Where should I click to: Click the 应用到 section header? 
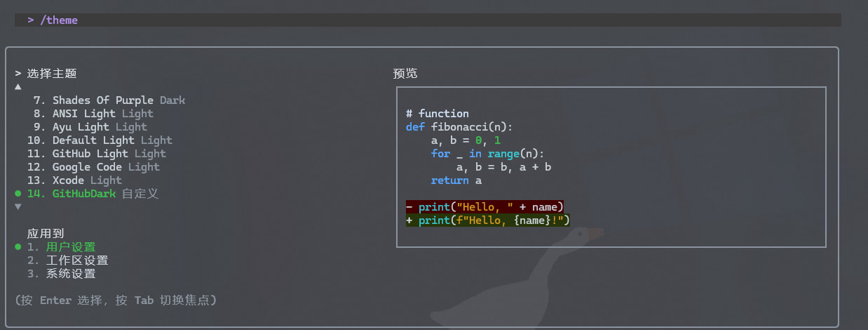[x=46, y=234]
